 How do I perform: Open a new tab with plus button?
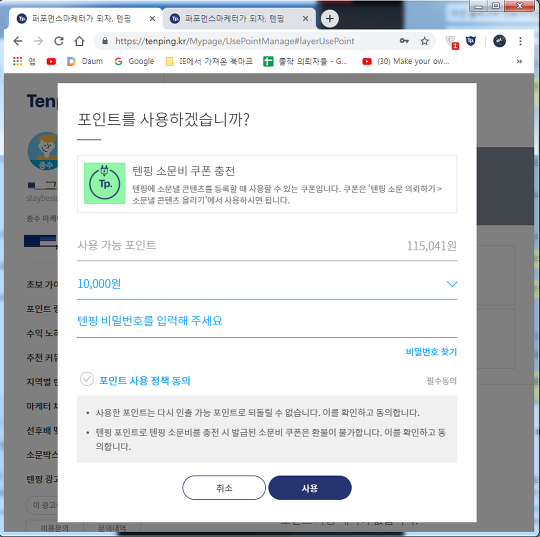click(330, 19)
